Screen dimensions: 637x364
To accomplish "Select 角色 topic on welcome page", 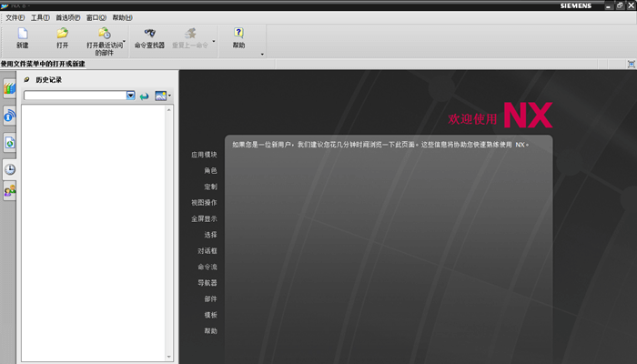I will (210, 171).
